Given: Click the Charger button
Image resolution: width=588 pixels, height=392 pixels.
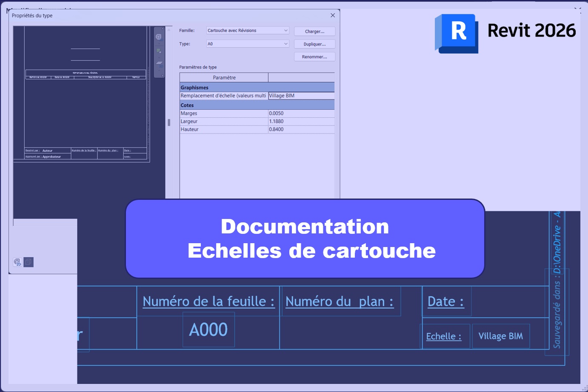Looking at the screenshot, I should [x=314, y=31].
